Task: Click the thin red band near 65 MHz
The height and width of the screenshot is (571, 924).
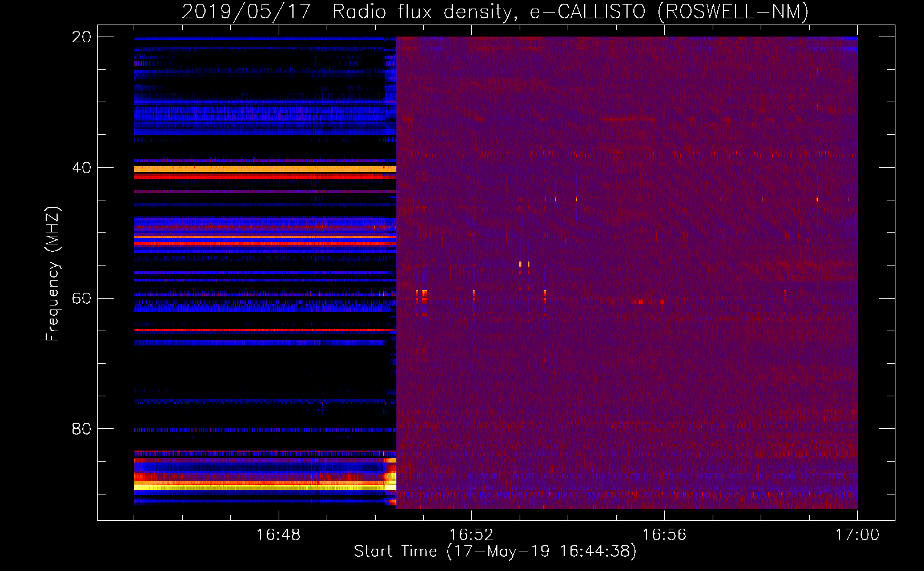Action: (x=263, y=330)
